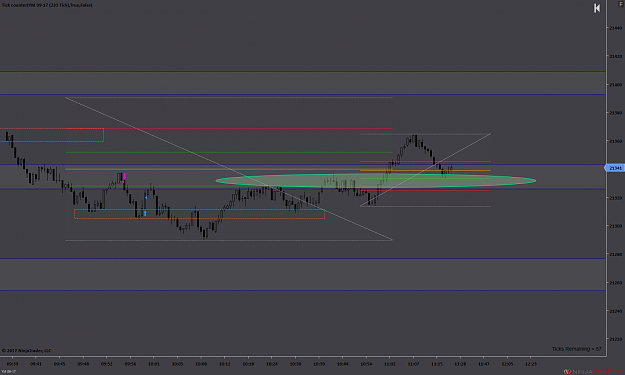
Task: Select the long red solid line near 21370
Action: pyautogui.click(x=229, y=128)
